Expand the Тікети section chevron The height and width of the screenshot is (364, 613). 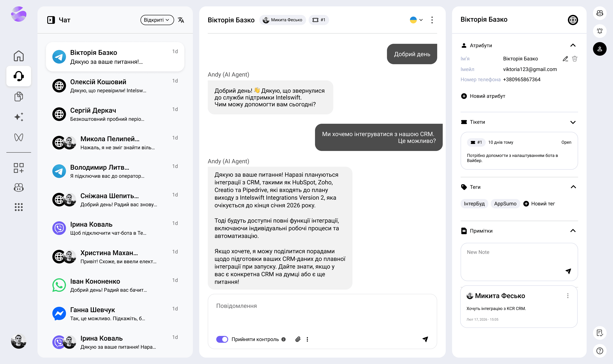pyautogui.click(x=573, y=122)
